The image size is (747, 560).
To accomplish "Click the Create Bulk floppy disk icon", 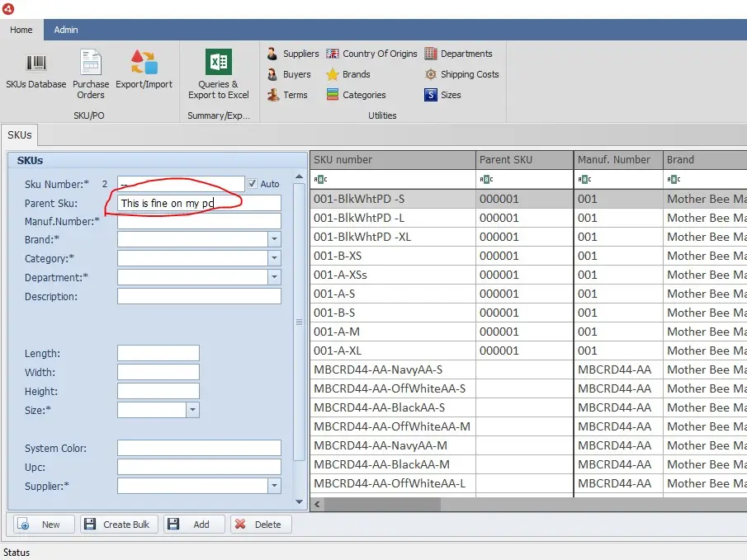I will tap(90, 525).
